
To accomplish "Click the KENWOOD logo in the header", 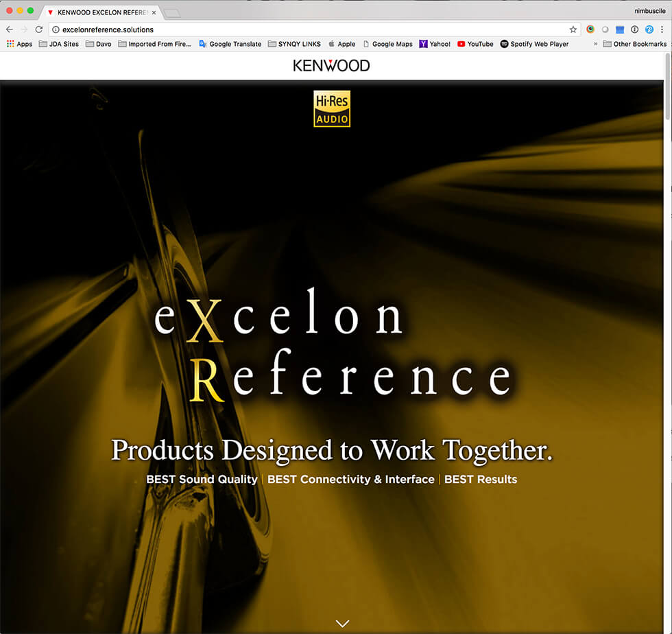I will pyautogui.click(x=331, y=66).
